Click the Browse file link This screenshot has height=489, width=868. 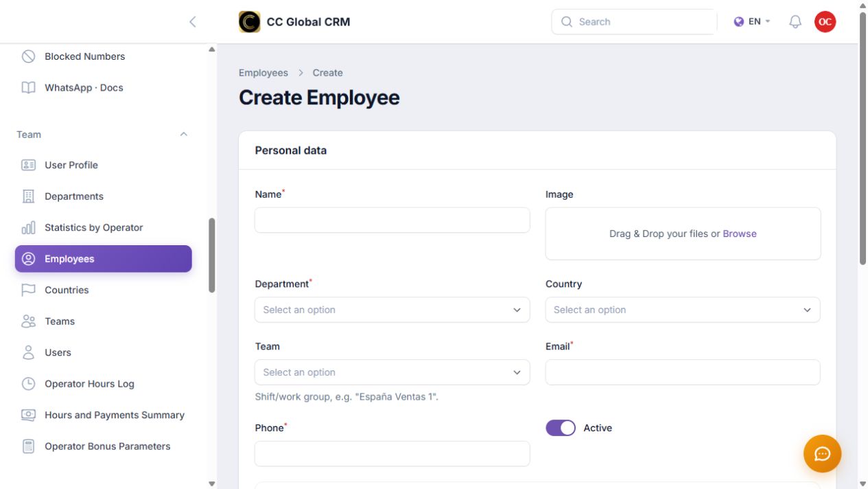740,234
